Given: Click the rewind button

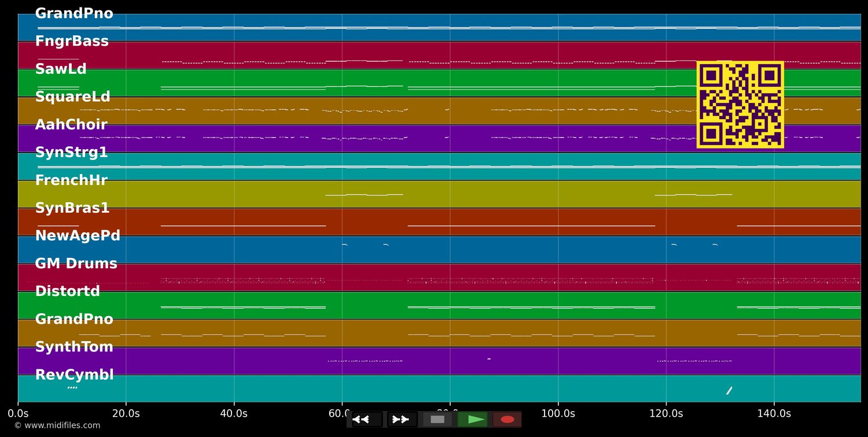Looking at the screenshot, I should tap(367, 420).
